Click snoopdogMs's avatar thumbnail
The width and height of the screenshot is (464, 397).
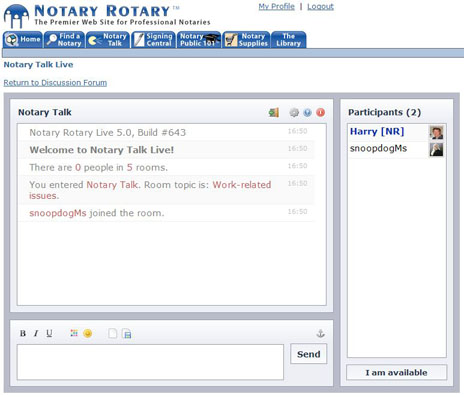[x=436, y=150]
